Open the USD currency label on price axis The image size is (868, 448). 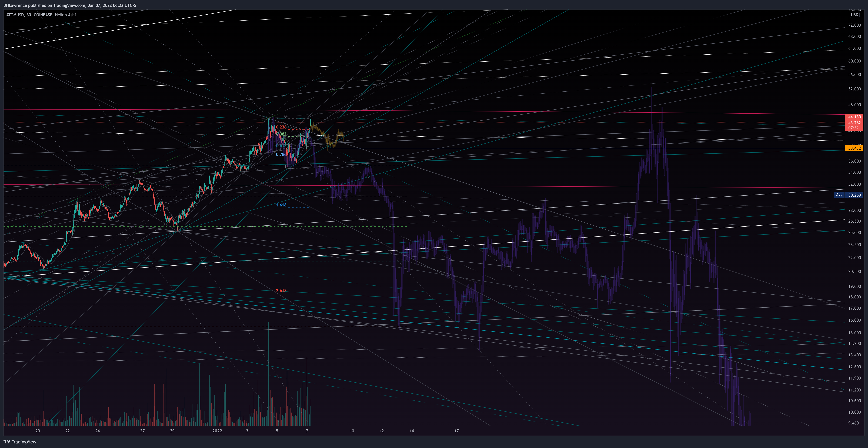coord(854,15)
